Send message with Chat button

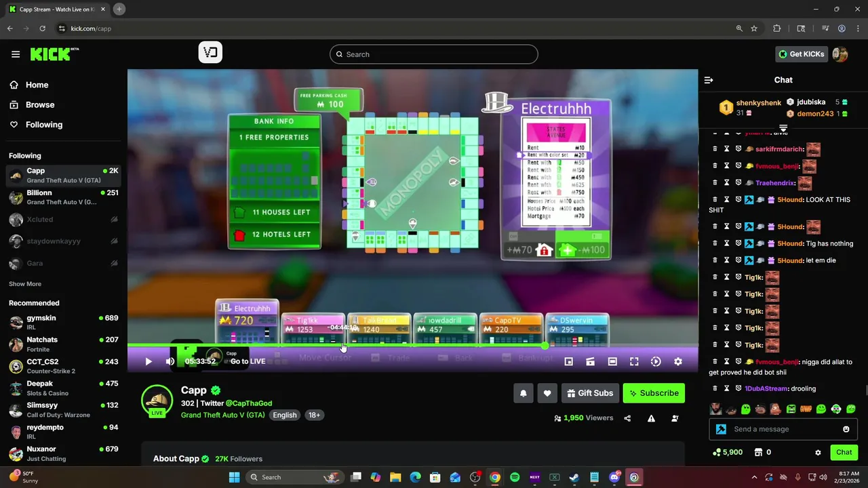tap(844, 452)
